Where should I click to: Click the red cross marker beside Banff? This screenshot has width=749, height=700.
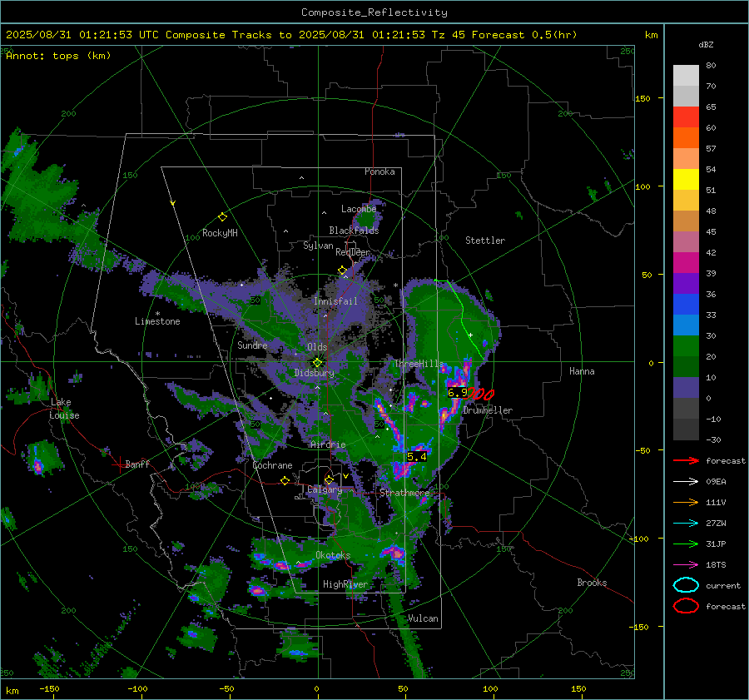point(118,464)
